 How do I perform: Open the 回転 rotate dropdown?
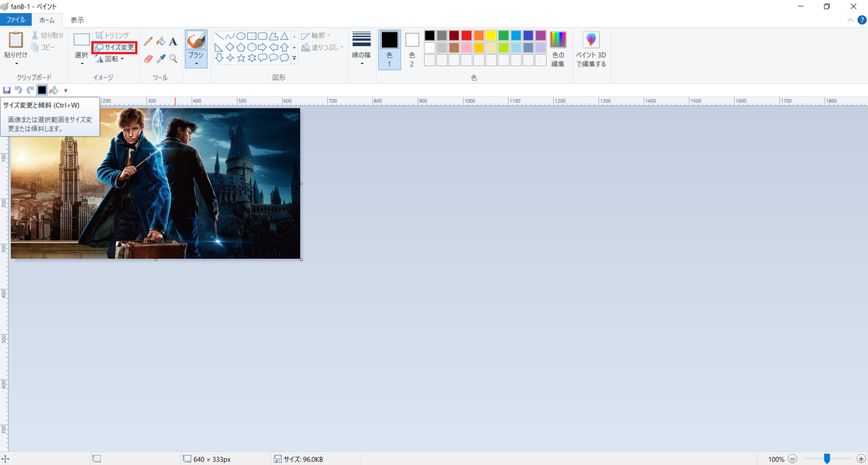[109, 59]
